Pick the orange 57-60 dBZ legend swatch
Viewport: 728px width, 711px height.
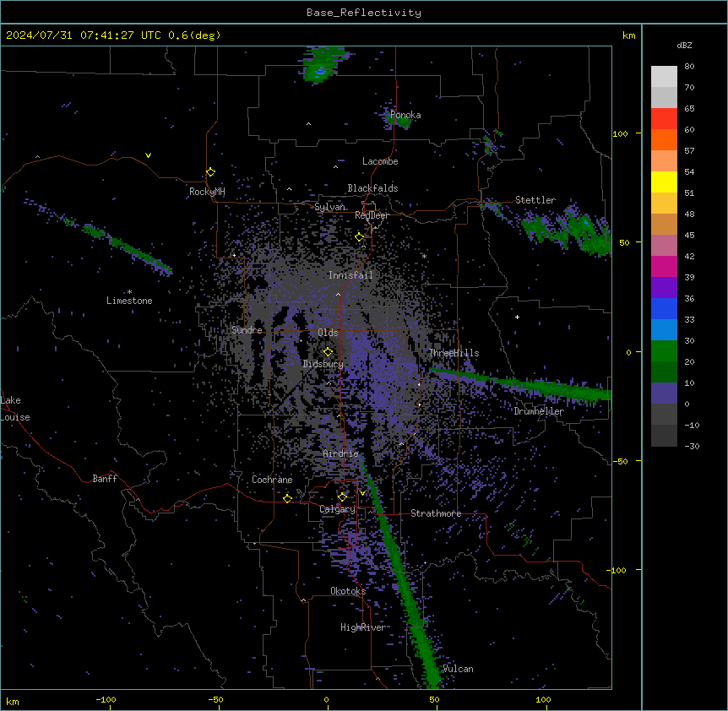pos(664,139)
